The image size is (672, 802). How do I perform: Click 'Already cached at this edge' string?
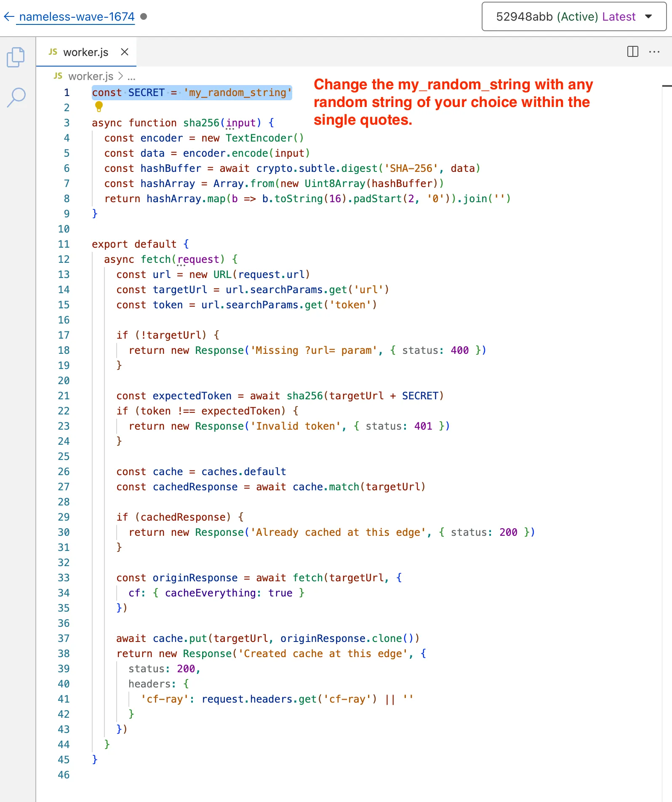coord(338,532)
